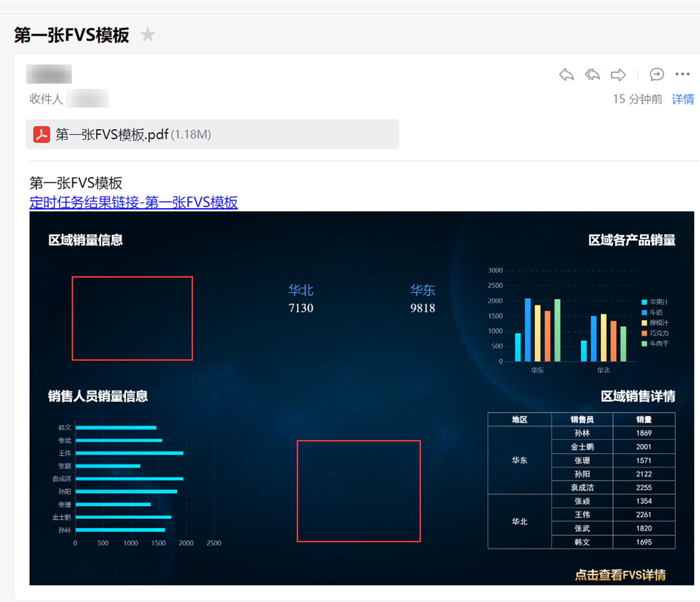Click the red PDF icon on the attachment
Screen dimensions: 700x602
click(x=42, y=134)
